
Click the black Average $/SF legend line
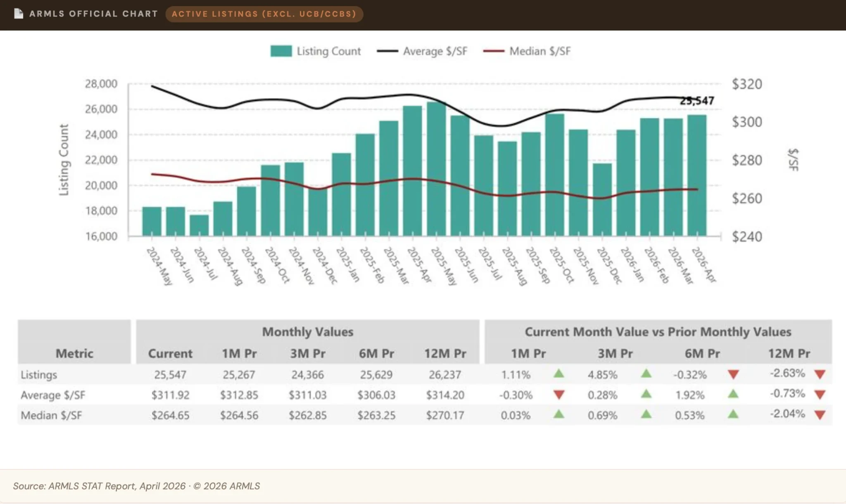tap(387, 51)
